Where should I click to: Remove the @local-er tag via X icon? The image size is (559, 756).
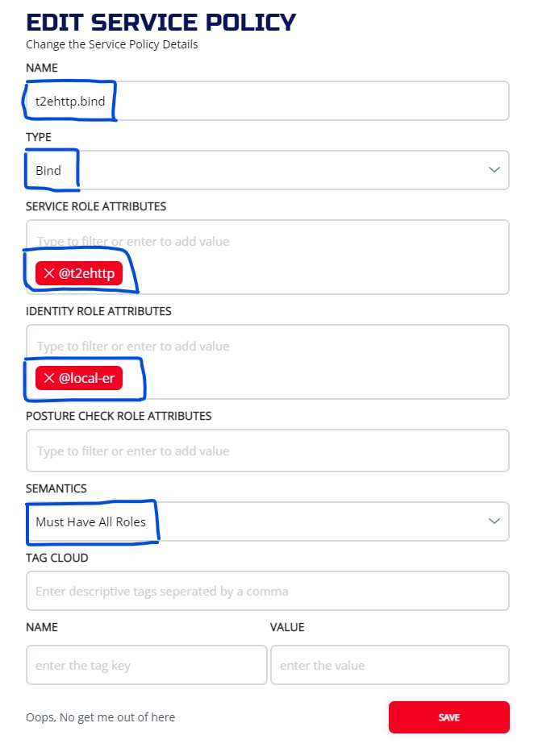[49, 379]
